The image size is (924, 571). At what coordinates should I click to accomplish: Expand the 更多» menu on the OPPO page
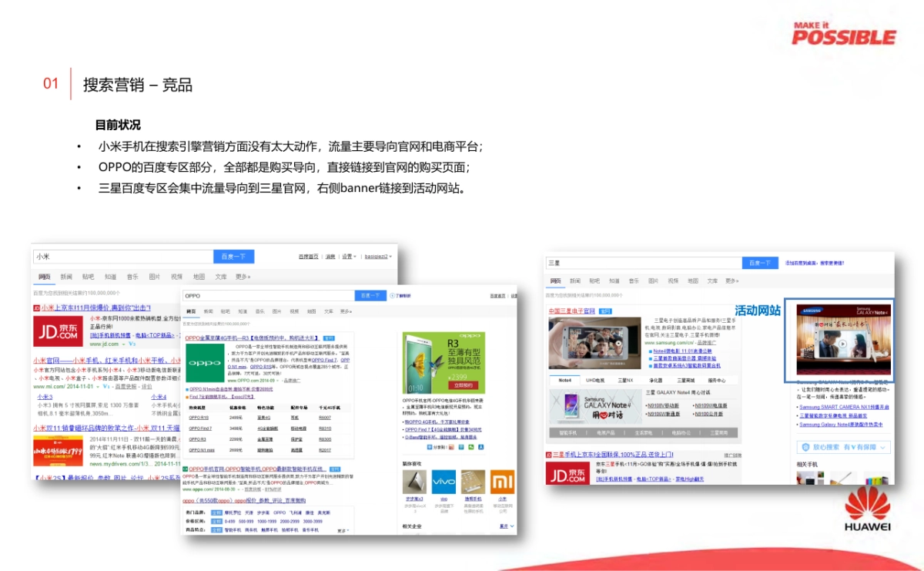346,311
